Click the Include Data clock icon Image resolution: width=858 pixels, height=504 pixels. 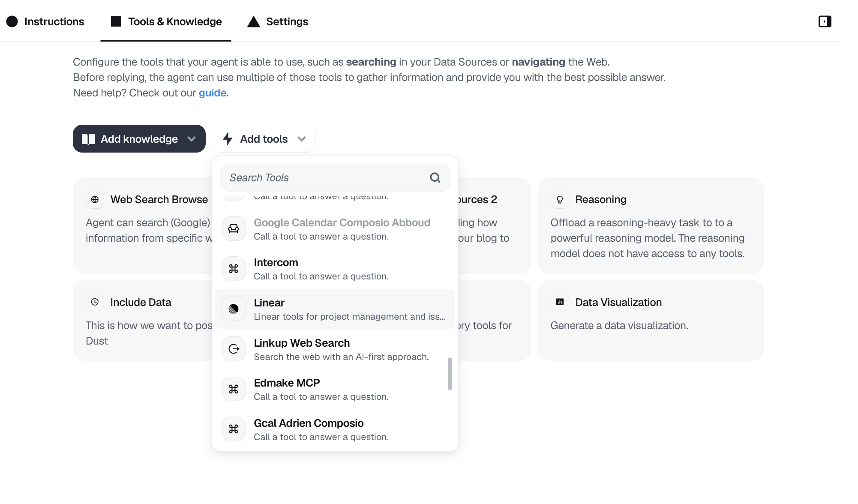tap(95, 302)
